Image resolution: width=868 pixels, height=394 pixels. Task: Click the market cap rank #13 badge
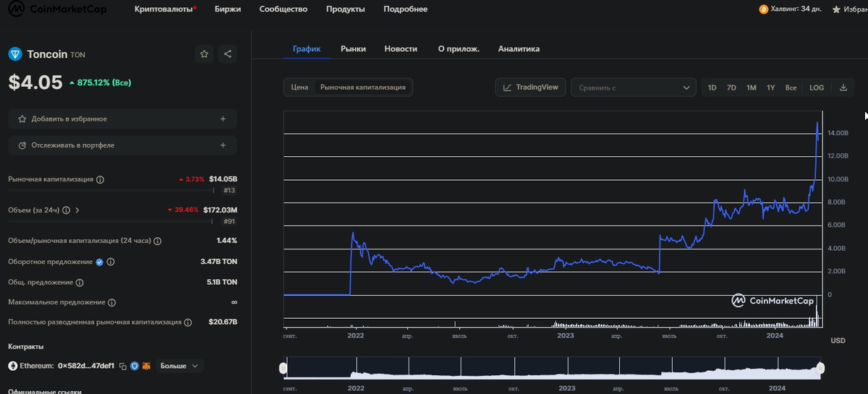(x=229, y=191)
